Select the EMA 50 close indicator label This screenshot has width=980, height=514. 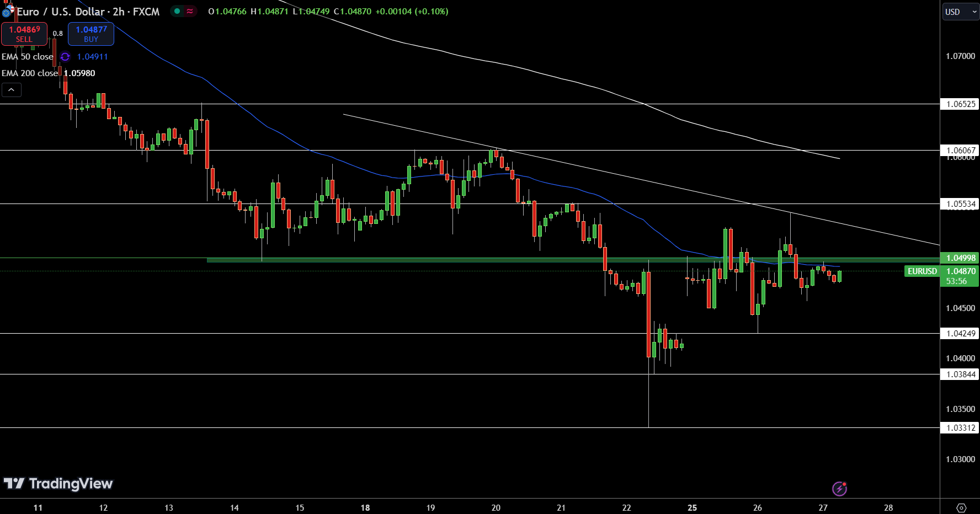pos(28,57)
